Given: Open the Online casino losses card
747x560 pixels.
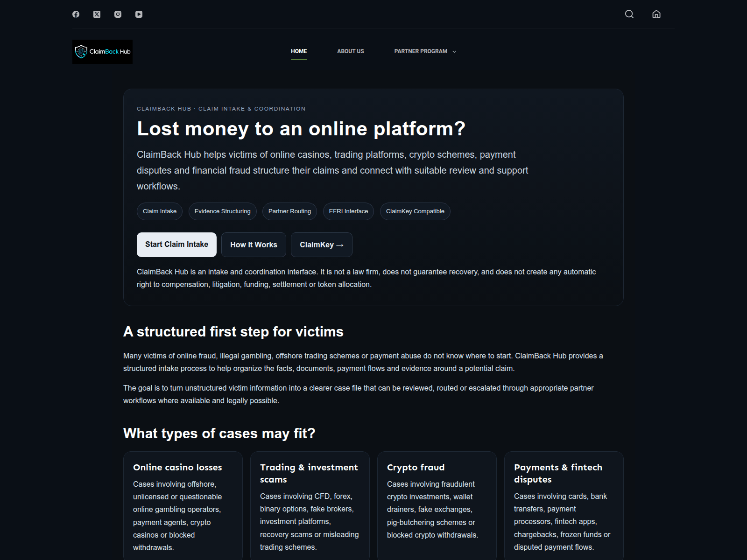Looking at the screenshot, I should [x=183, y=505].
